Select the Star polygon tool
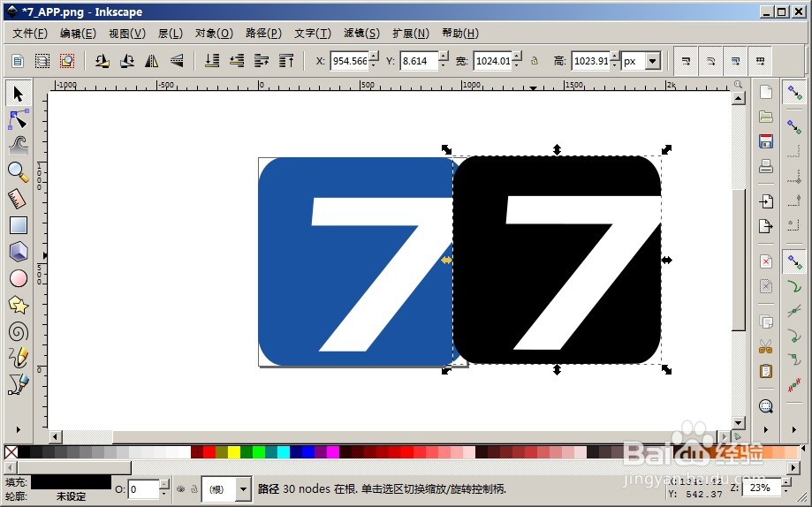 pos(19,305)
